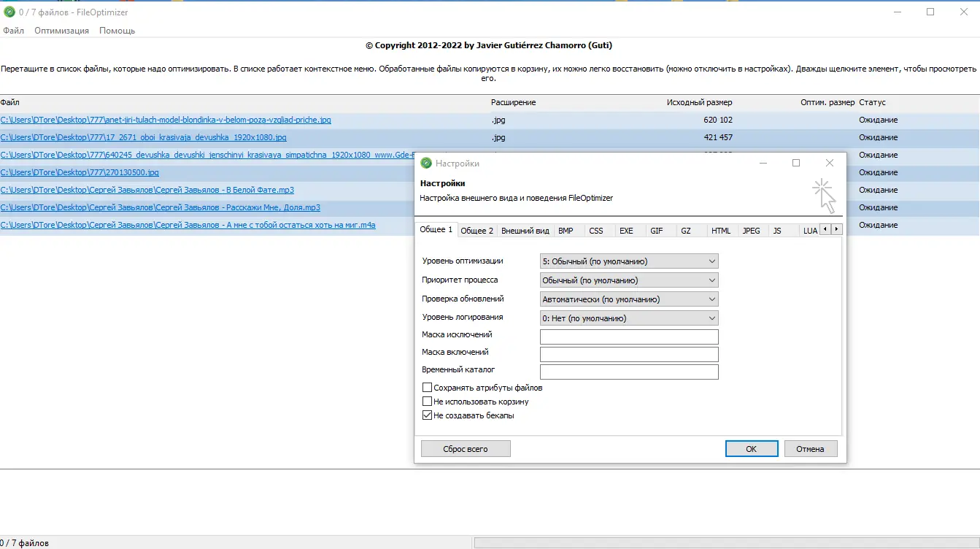This screenshot has width=980, height=549.
Task: Switch to the Внешний вид tab
Action: click(x=525, y=231)
